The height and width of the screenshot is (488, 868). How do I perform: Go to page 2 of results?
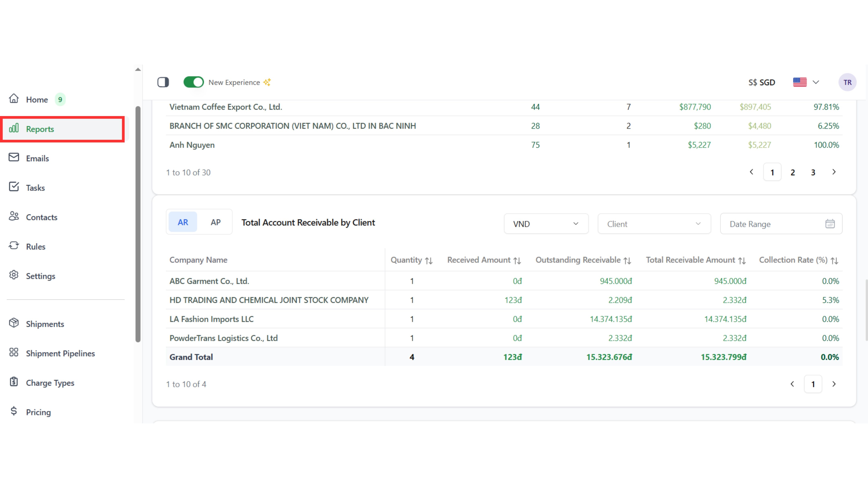792,173
